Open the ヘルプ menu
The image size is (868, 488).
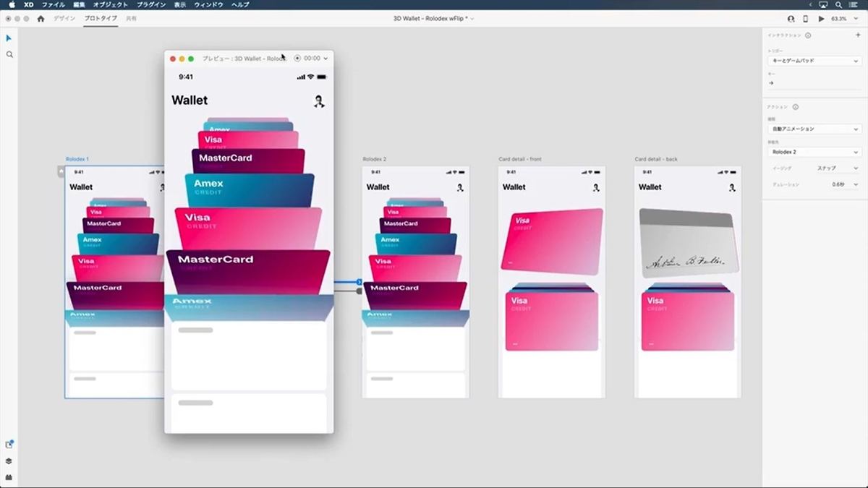click(241, 4)
